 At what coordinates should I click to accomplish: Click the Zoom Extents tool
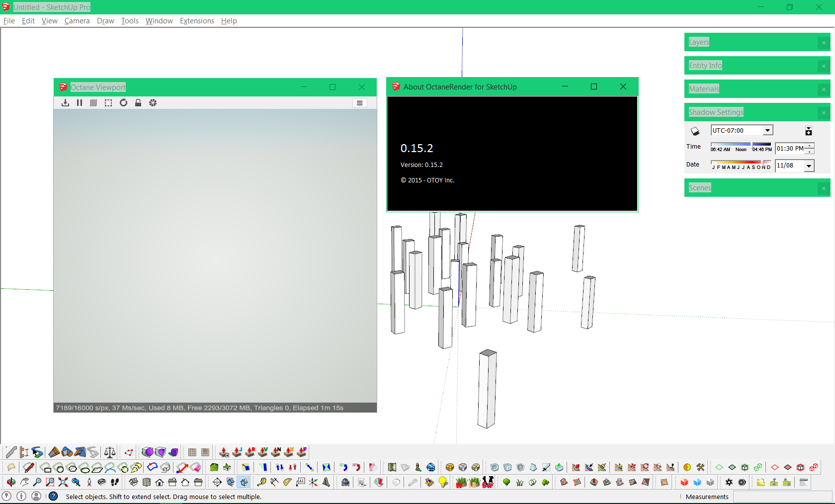pyautogui.click(x=63, y=482)
